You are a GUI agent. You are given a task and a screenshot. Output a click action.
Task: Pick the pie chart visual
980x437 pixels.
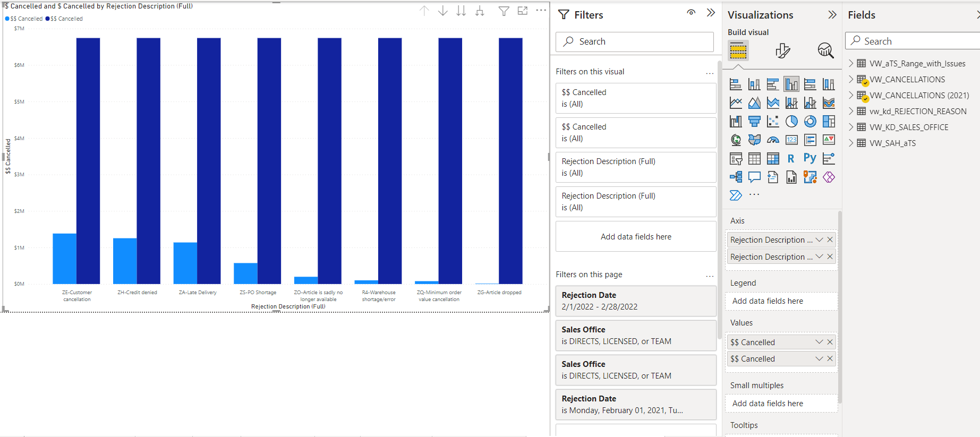791,121
